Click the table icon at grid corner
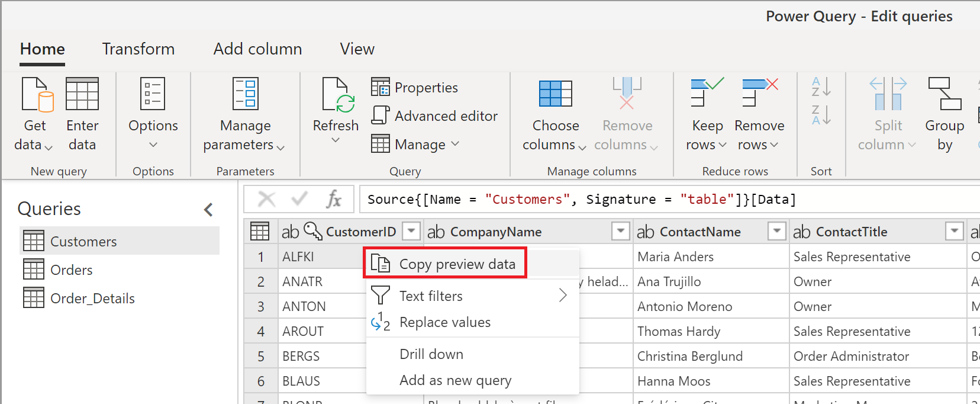 click(x=260, y=232)
